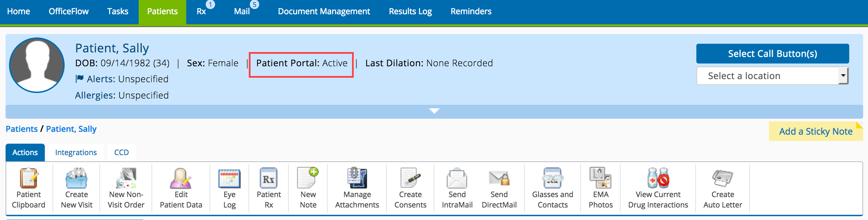This screenshot has width=868, height=220.
Task: Switch to the Integrations tab
Action: point(76,153)
